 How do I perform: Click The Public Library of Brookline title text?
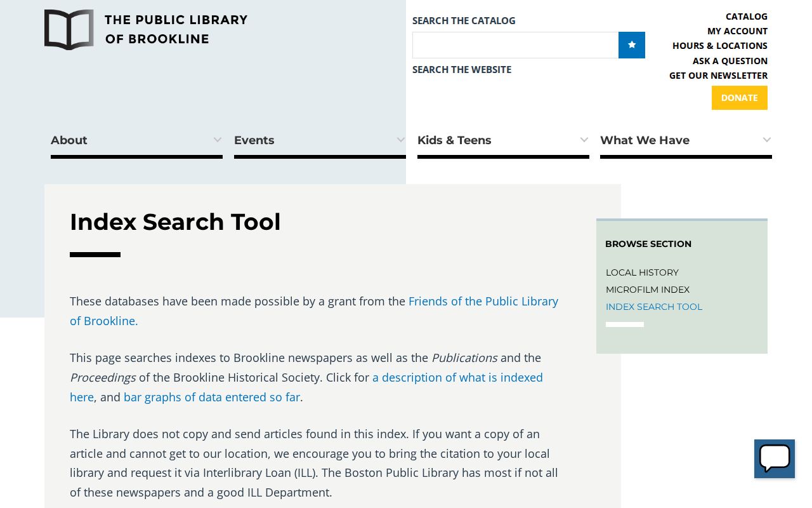tap(176, 29)
